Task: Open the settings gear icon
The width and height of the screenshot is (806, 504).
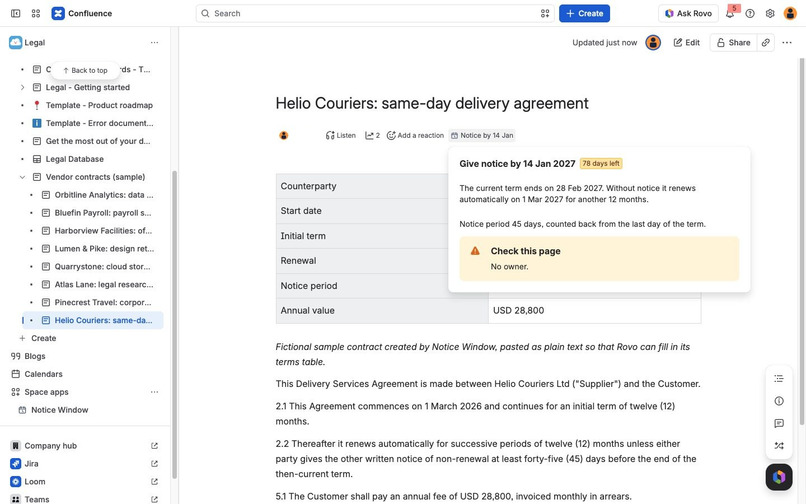Action: click(x=770, y=14)
